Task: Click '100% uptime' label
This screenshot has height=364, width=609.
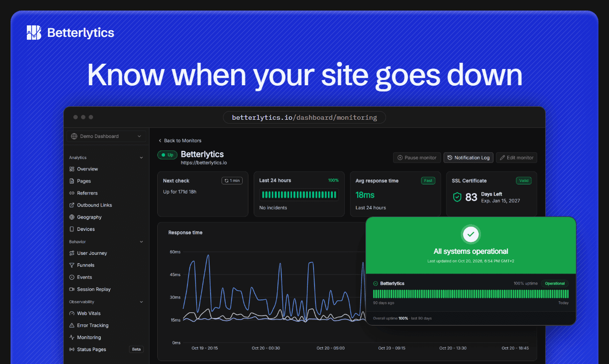Action: (x=526, y=284)
